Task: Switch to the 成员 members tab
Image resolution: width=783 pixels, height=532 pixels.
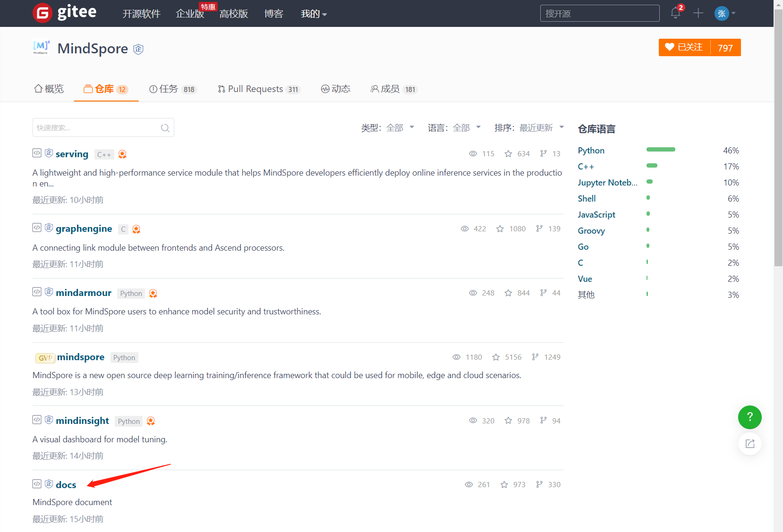Action: [394, 89]
